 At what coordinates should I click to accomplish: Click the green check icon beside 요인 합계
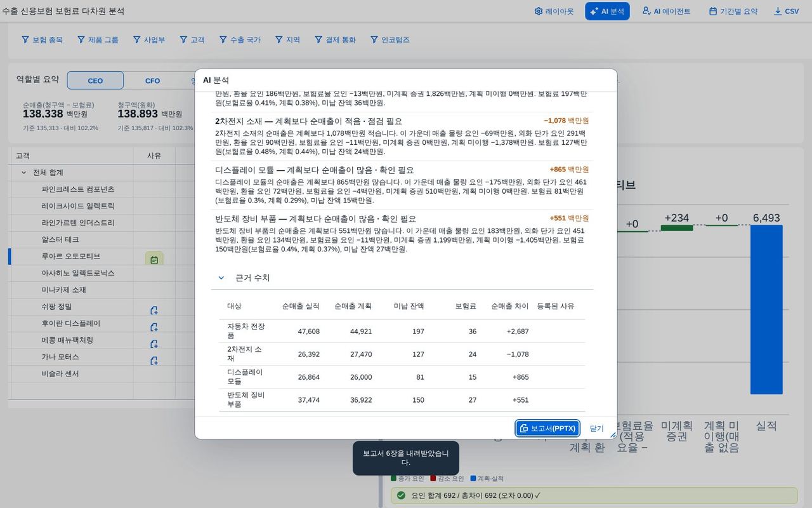pyautogui.click(x=401, y=495)
